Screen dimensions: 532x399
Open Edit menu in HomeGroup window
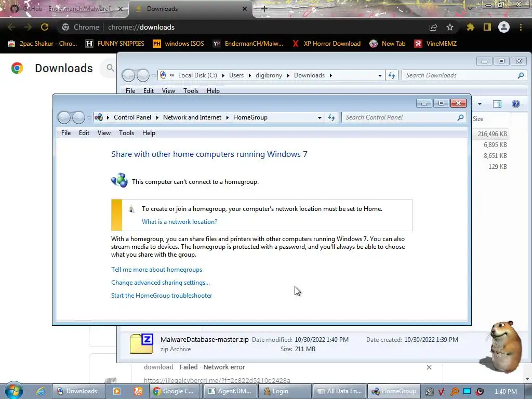tap(84, 133)
